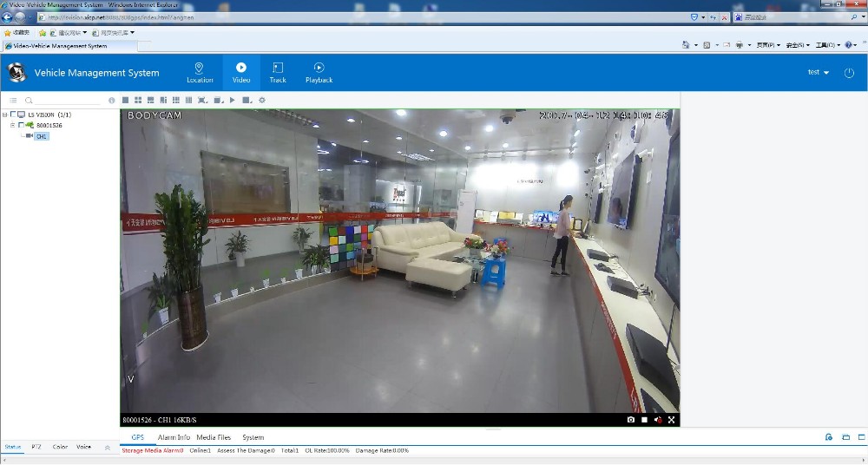Open the Track section
868x465 pixels.
point(278,73)
